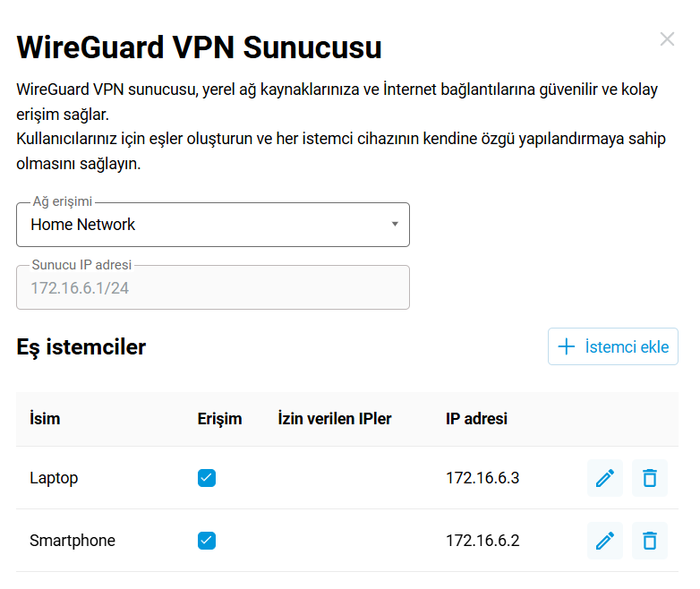This screenshot has height=589, width=700.
Task: Close the WireGuard VPN Sunucusu dialog
Action: tap(667, 38)
